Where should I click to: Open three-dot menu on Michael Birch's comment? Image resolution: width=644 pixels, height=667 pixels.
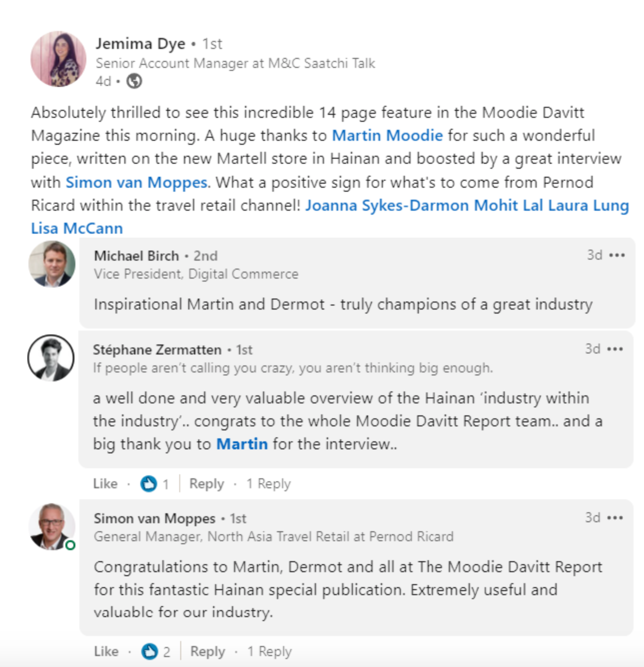617,255
